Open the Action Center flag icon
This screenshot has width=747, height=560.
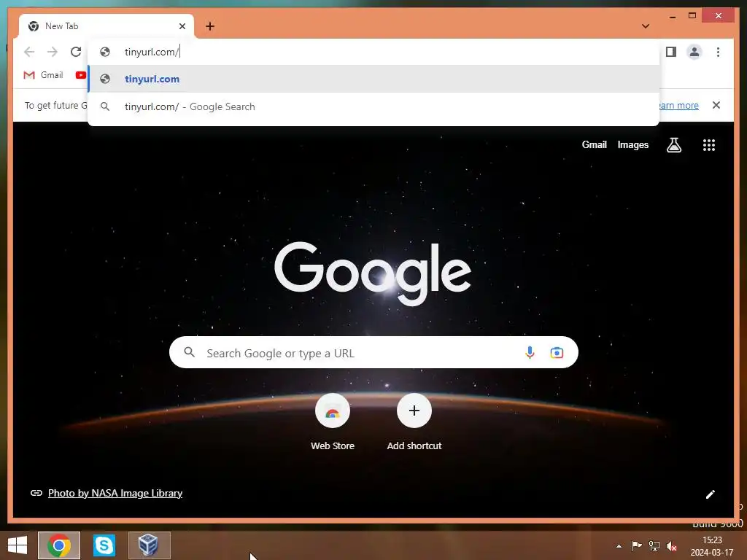(636, 546)
